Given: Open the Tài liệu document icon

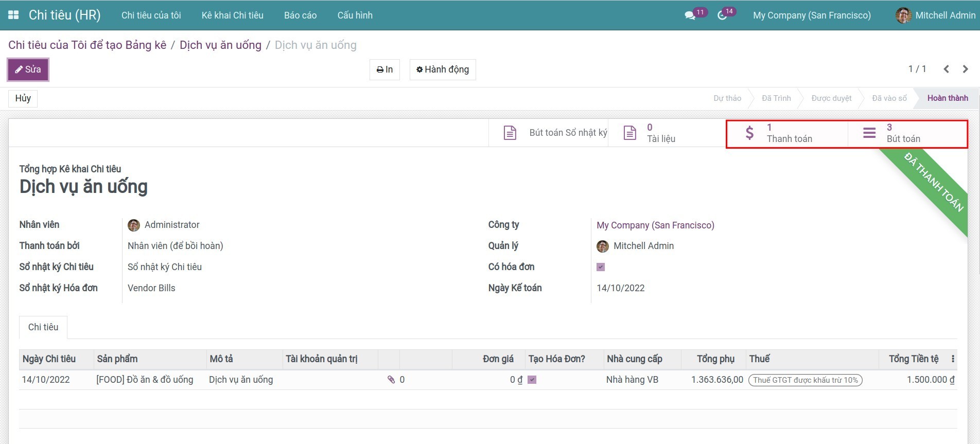Looking at the screenshot, I should pos(629,133).
